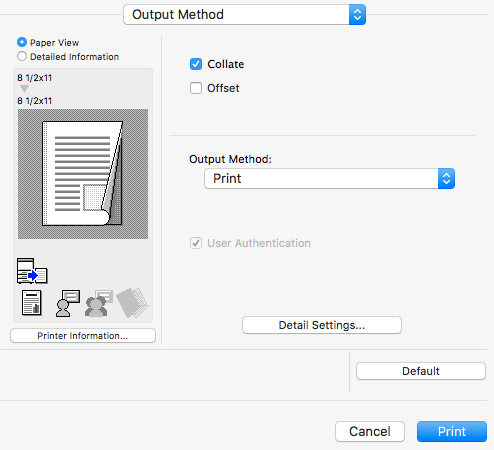Open the Print output method dropdown
The image size is (494, 450).
[329, 179]
